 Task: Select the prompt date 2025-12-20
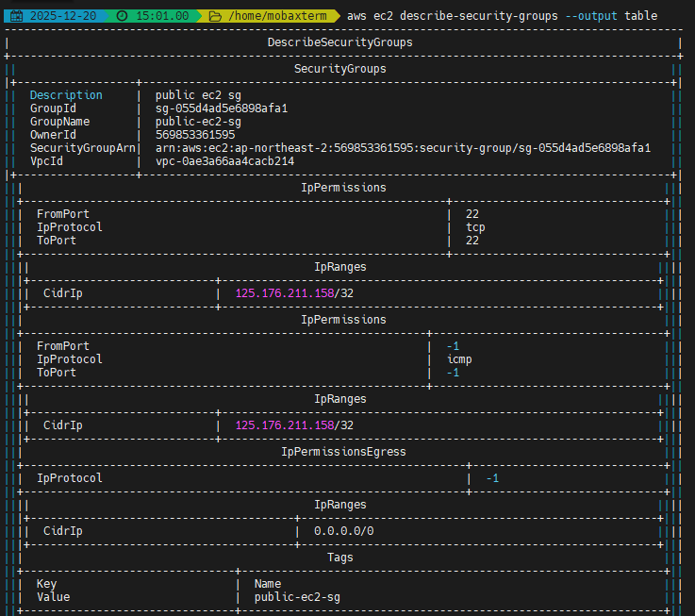63,16
